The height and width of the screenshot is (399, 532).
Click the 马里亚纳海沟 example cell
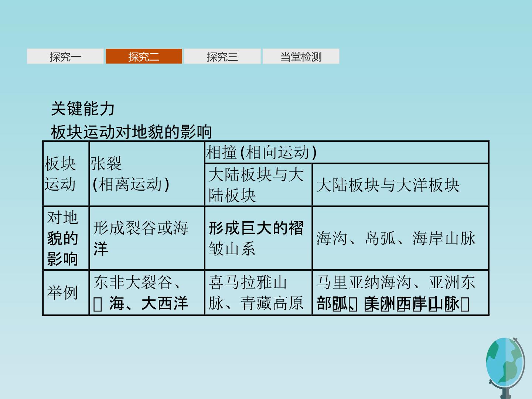(400, 293)
